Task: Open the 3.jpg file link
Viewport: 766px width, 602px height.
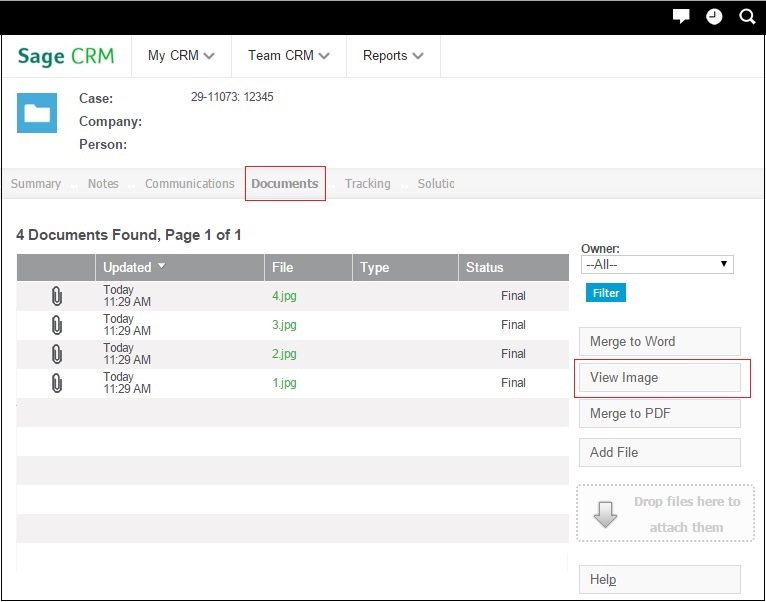Action: point(284,325)
